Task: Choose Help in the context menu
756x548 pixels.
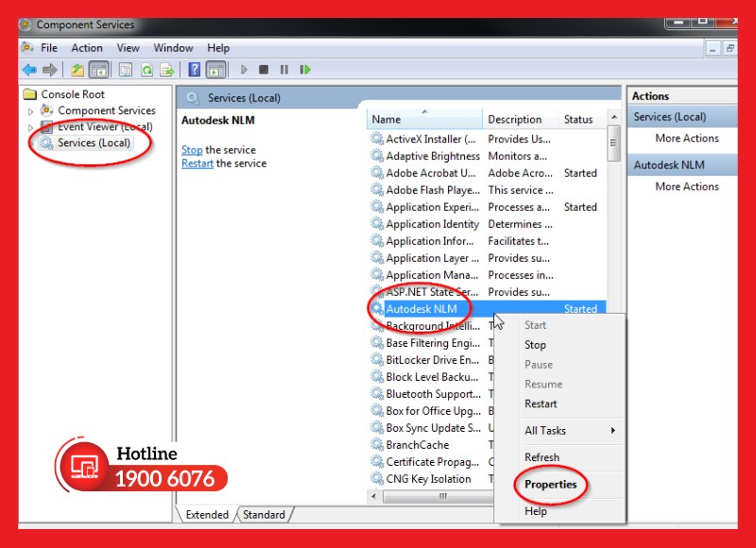Action: point(535,511)
